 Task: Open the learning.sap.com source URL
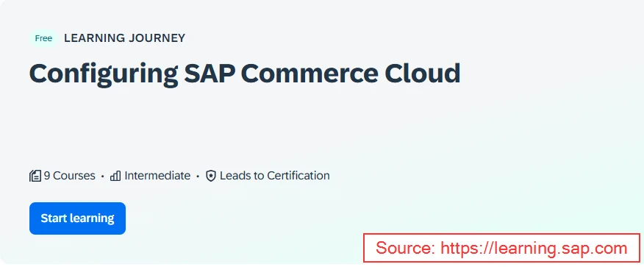534,248
